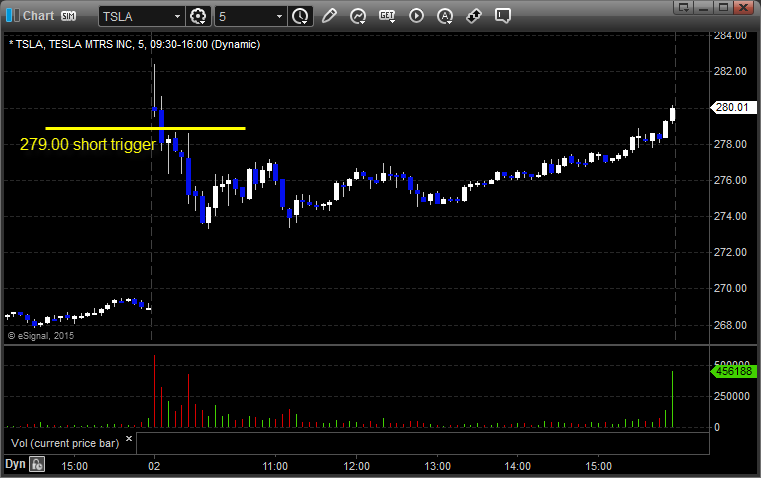Image resolution: width=761 pixels, height=478 pixels.
Task: Click the 14:00 time axis label
Action: [x=517, y=466]
